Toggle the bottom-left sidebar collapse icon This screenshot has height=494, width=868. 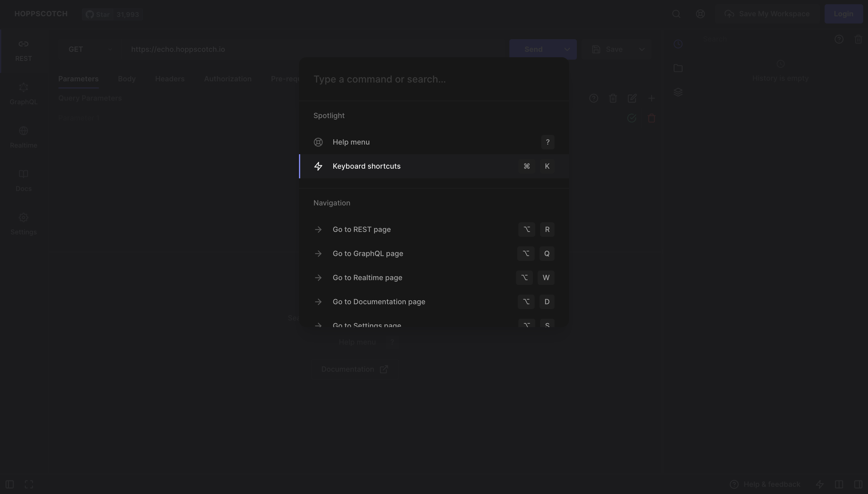(x=10, y=484)
